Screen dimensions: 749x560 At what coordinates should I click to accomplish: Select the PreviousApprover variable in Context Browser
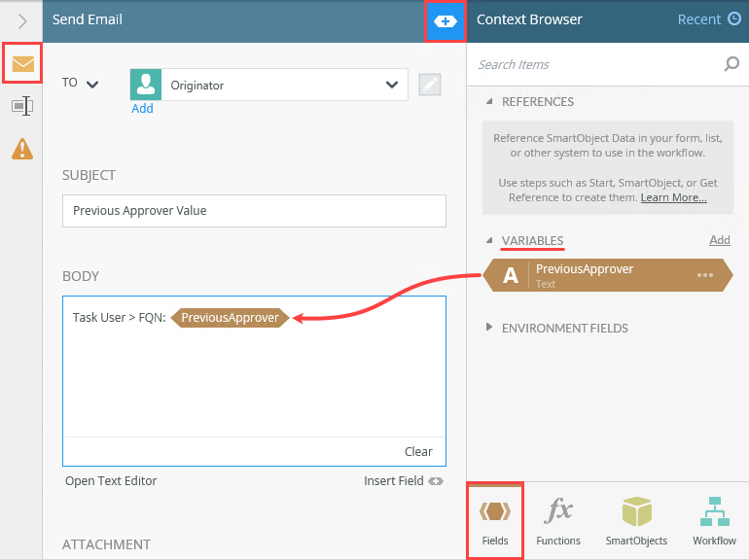tap(608, 275)
